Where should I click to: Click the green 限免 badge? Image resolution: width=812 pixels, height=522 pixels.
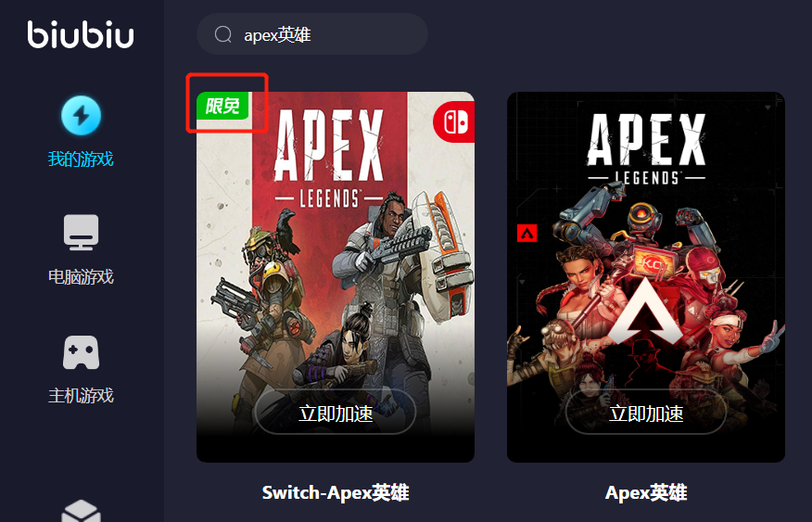click(222, 106)
